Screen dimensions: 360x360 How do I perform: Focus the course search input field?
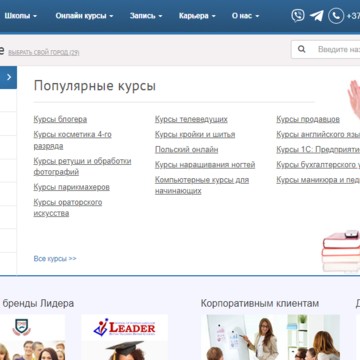[326, 49]
